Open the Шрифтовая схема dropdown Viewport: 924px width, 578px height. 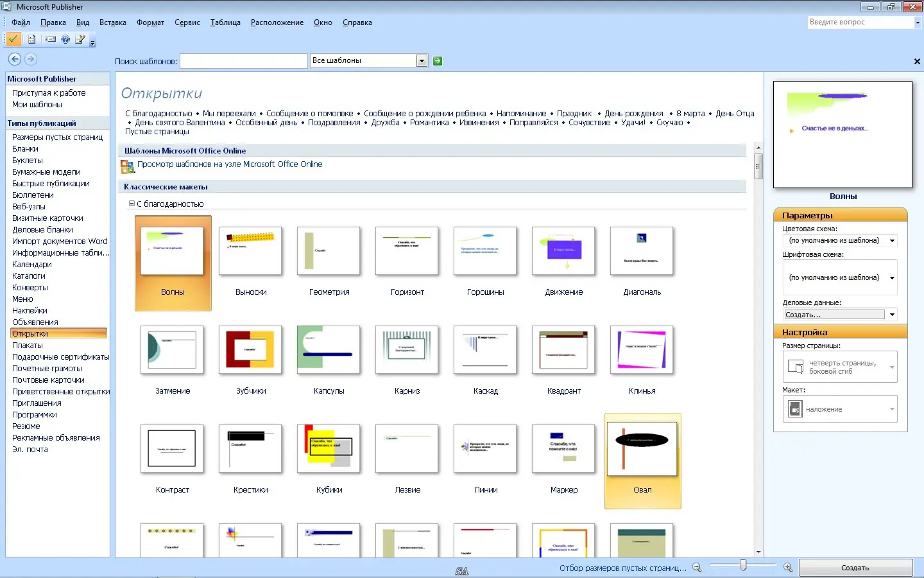click(892, 278)
